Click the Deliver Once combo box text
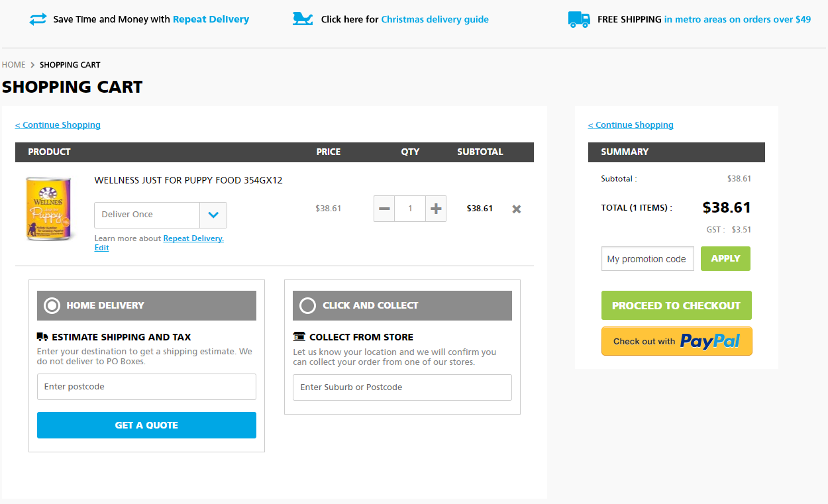 pos(127,215)
